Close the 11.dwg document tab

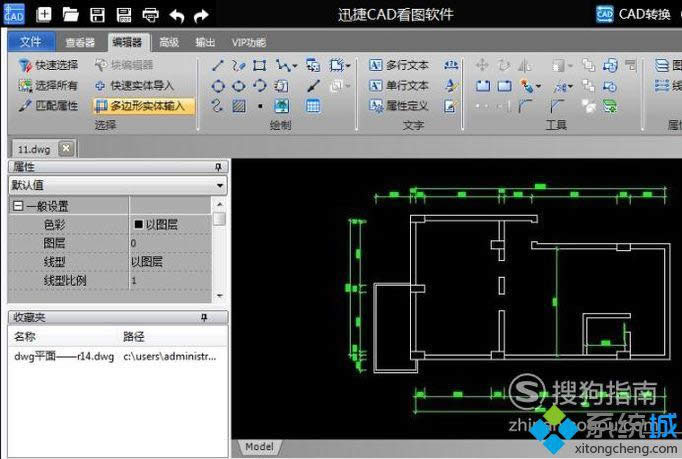tap(66, 148)
